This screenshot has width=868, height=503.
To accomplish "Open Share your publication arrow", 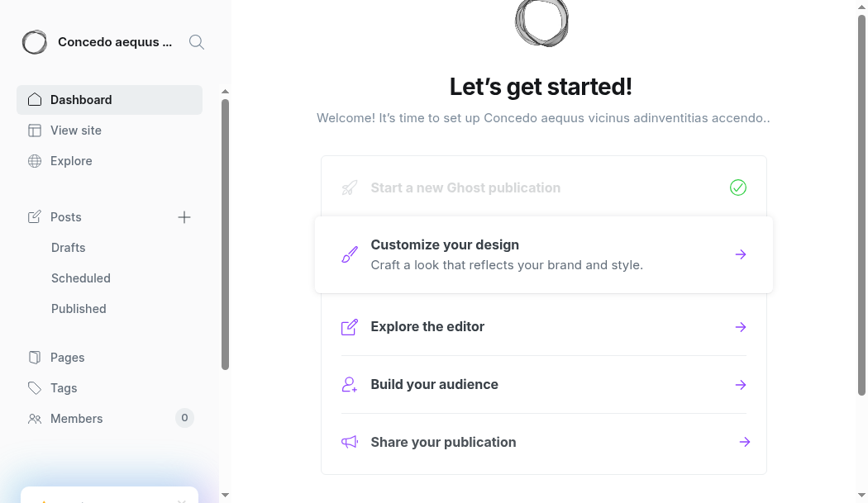I will (x=745, y=442).
